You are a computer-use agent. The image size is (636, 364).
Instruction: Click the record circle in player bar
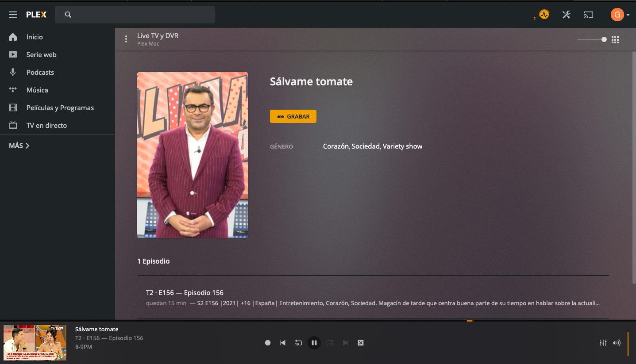[268, 343]
